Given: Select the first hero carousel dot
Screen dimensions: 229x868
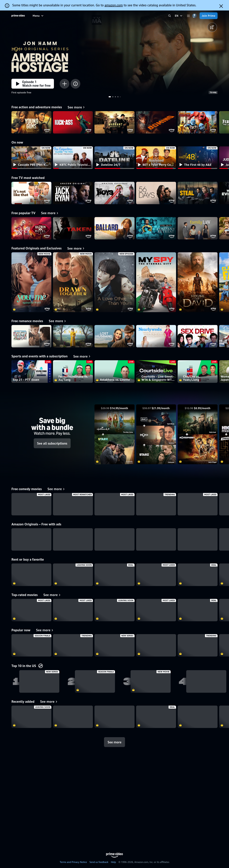Looking at the screenshot, I should coord(110,97).
